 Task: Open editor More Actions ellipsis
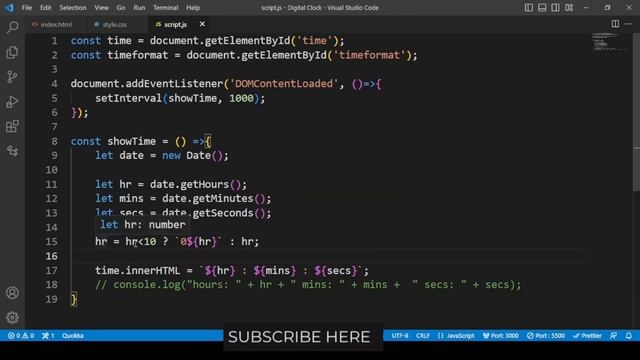(x=628, y=24)
